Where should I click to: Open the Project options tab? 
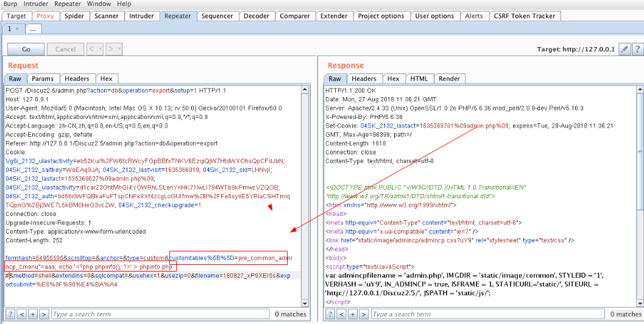coord(381,16)
